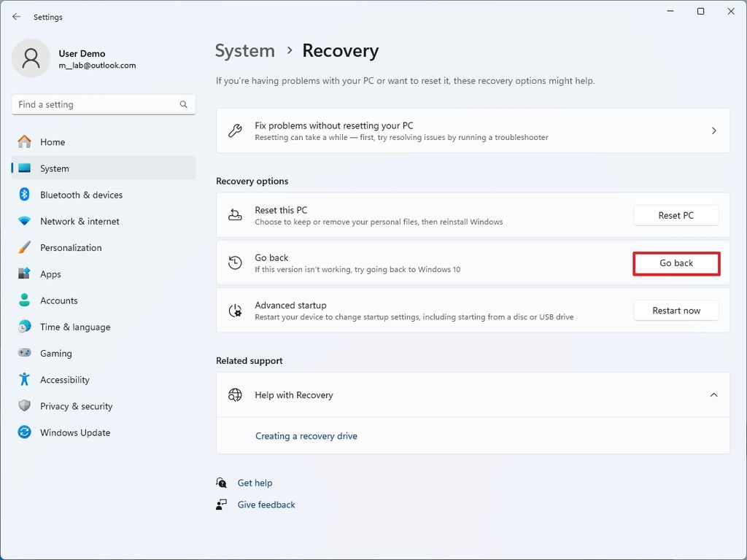Click the Go back button
747x560 pixels.
(676, 263)
